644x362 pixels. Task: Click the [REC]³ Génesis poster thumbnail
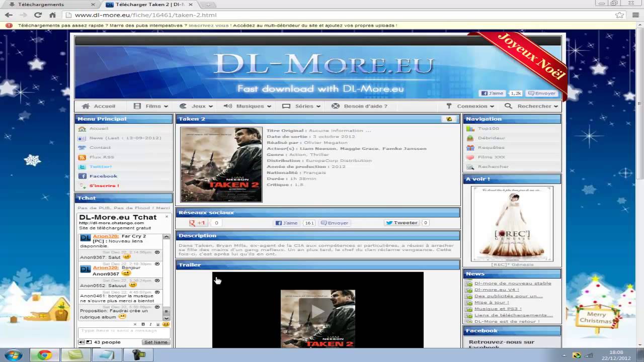click(512, 223)
